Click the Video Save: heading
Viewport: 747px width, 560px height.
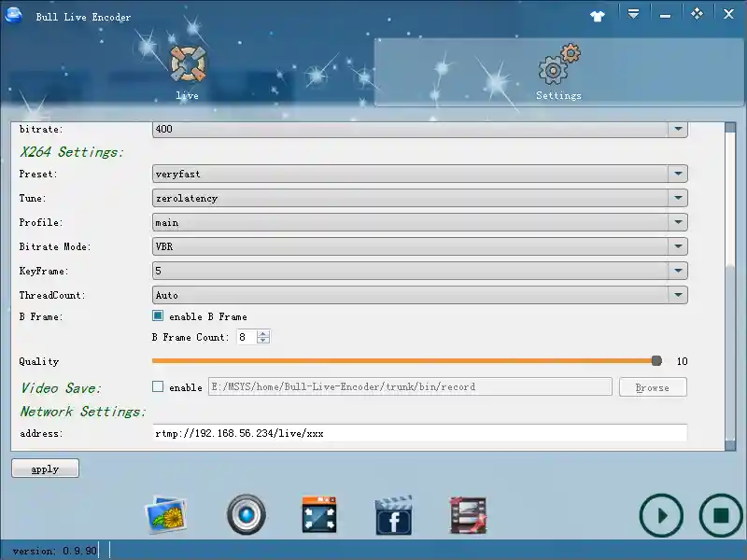(61, 388)
